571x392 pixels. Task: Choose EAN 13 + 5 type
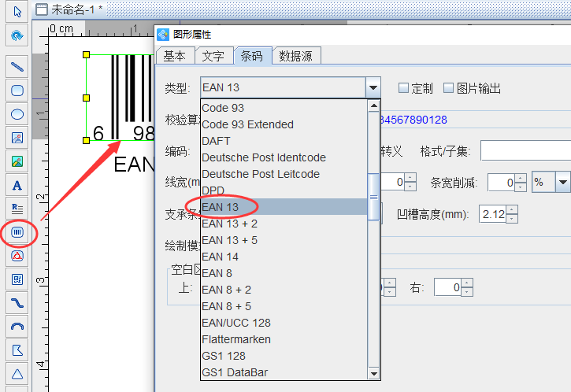pyautogui.click(x=284, y=240)
